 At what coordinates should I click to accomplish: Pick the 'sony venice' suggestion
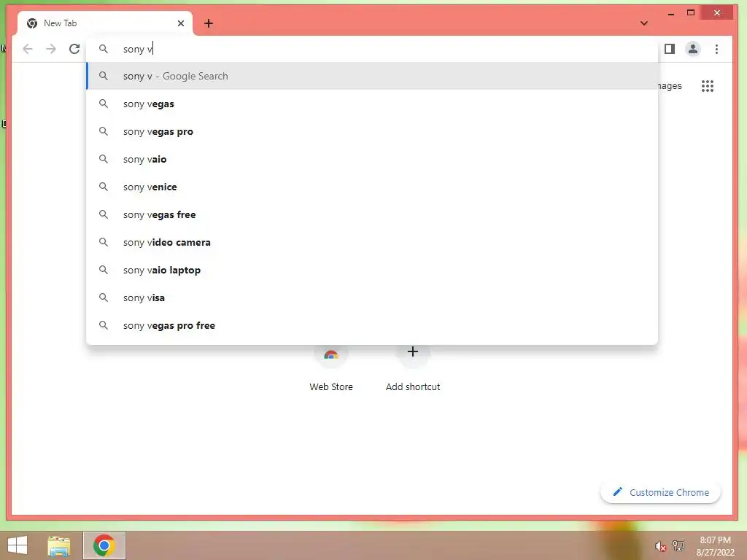372,187
